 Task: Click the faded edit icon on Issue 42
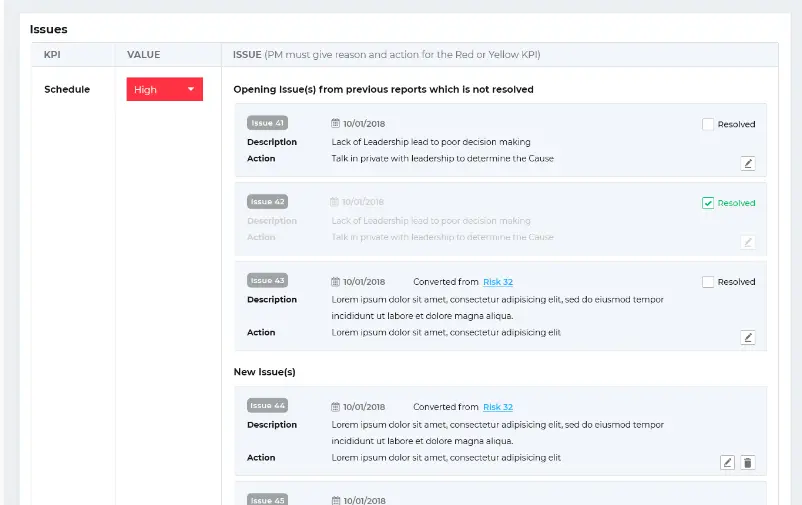748,242
